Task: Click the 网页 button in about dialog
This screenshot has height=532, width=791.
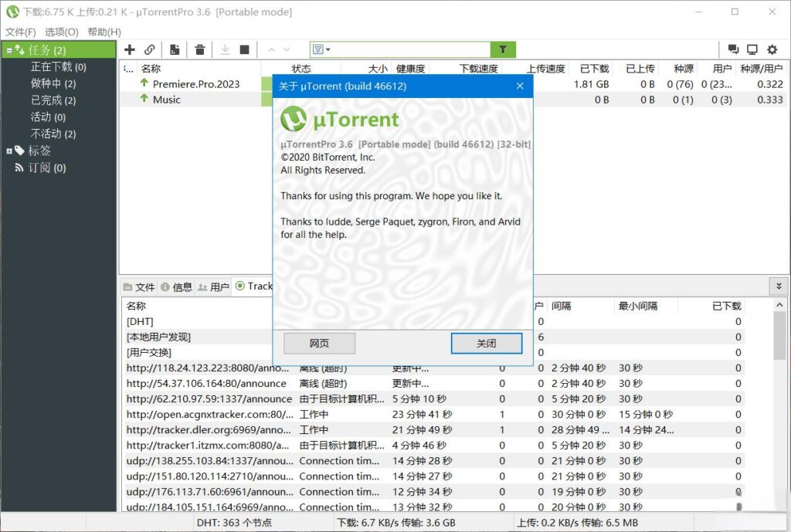Action: 319,343
